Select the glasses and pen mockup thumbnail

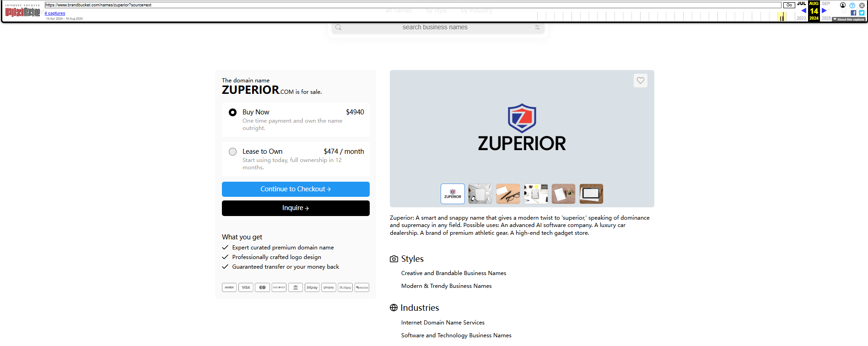coord(508,194)
